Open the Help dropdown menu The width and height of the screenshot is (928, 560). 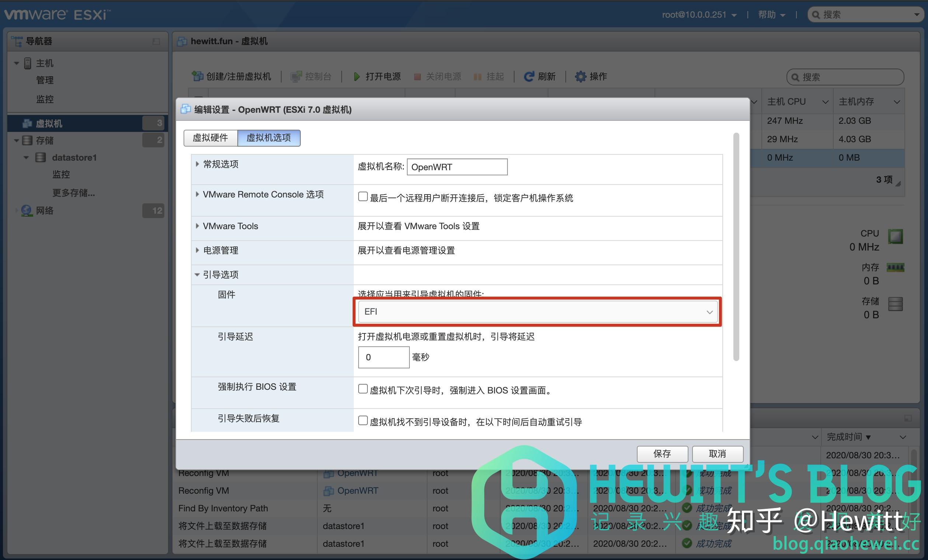coord(771,15)
